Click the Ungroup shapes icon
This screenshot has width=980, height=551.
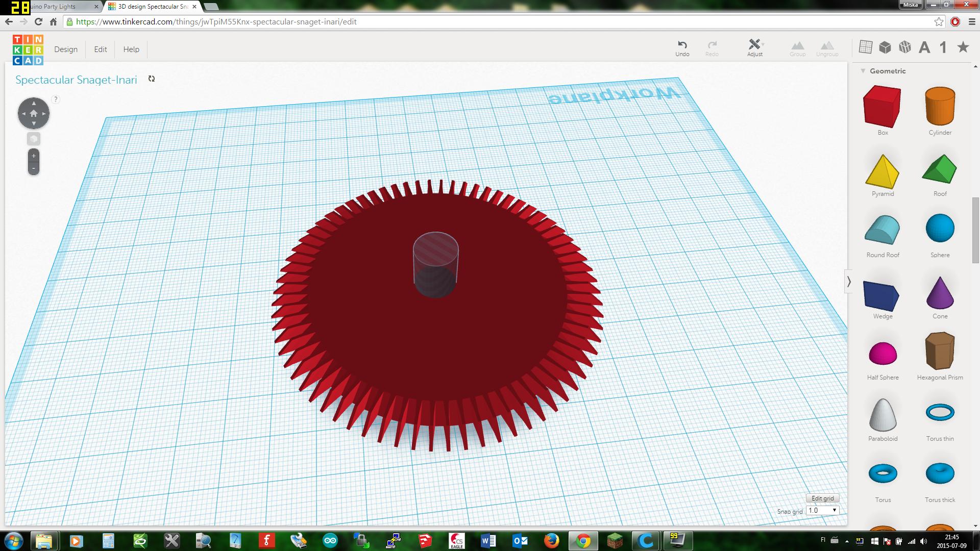click(x=827, y=48)
